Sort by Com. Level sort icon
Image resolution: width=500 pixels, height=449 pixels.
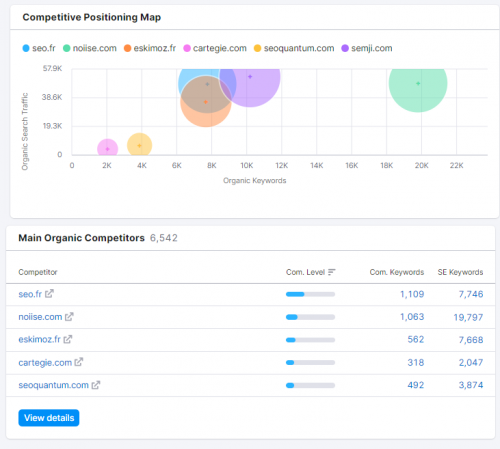[331, 272]
